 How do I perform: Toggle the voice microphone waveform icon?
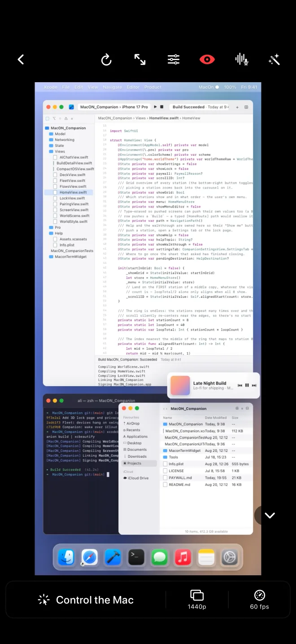tap(242, 59)
